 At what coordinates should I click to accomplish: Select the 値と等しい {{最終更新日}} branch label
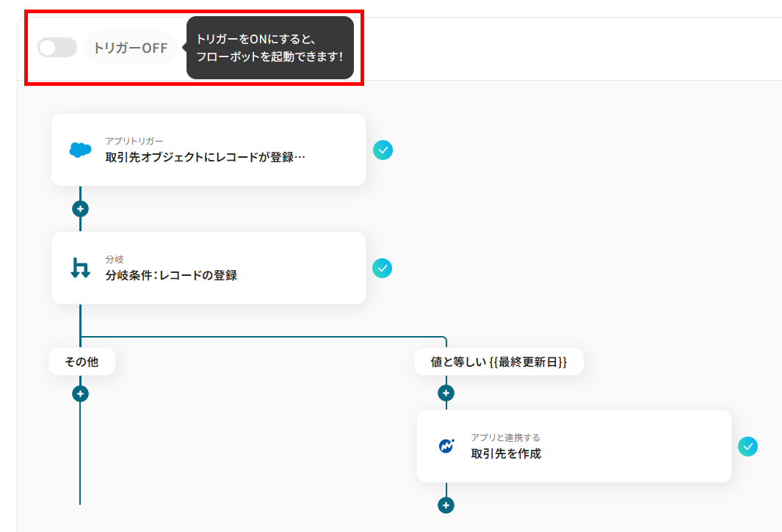(x=499, y=362)
